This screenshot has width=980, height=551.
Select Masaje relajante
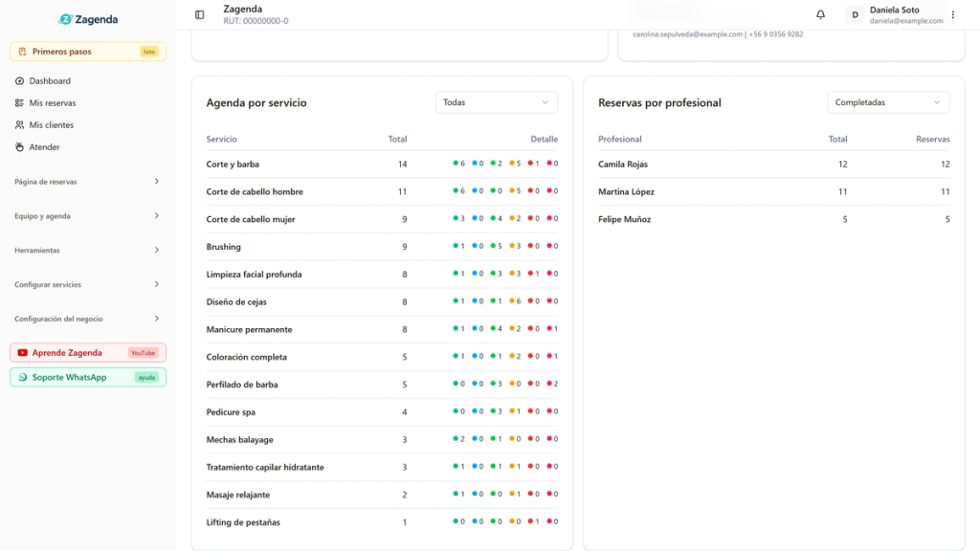click(382, 495)
